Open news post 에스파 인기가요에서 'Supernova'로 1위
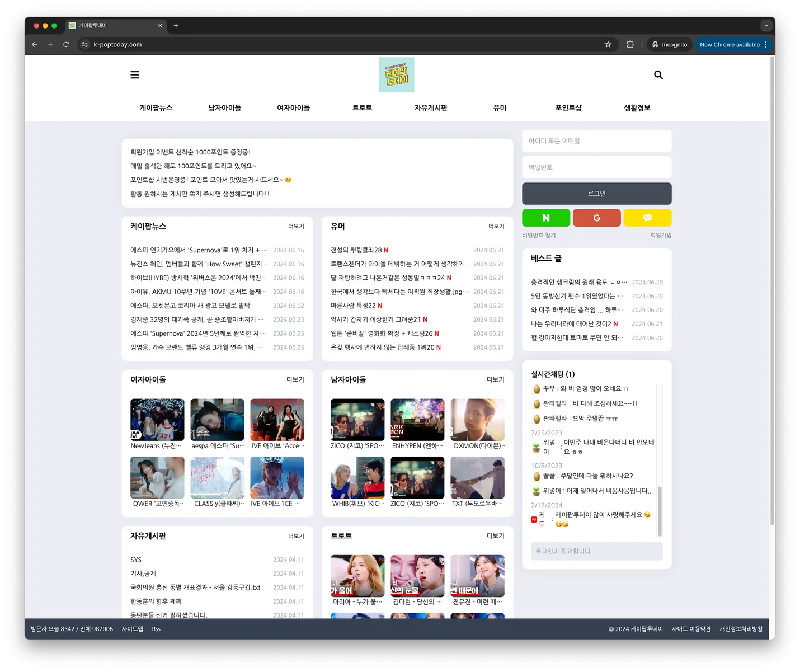 [199, 250]
